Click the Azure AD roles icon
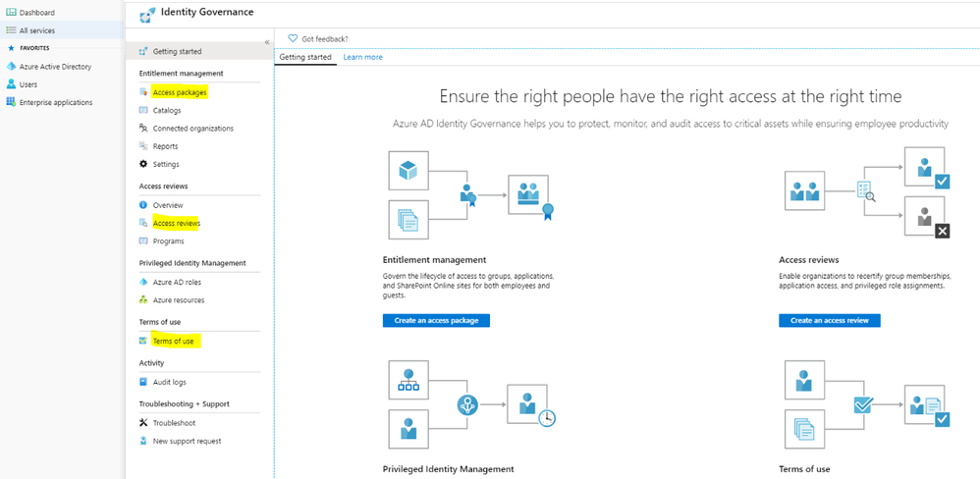This screenshot has height=479, width=980. pos(143,283)
